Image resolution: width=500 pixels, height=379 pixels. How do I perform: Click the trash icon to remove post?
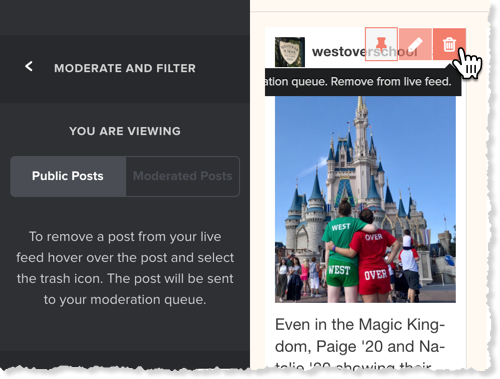coord(449,44)
